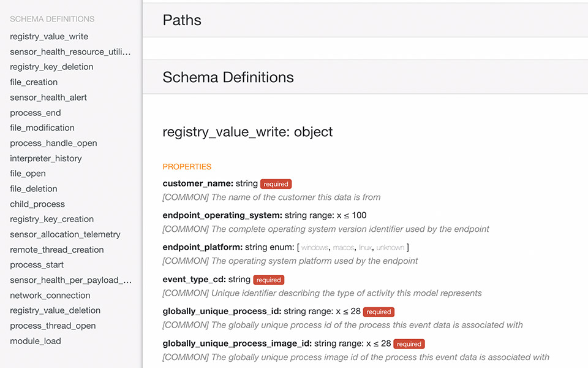Collapse the Paths section header
588x368 pixels.
[182, 20]
